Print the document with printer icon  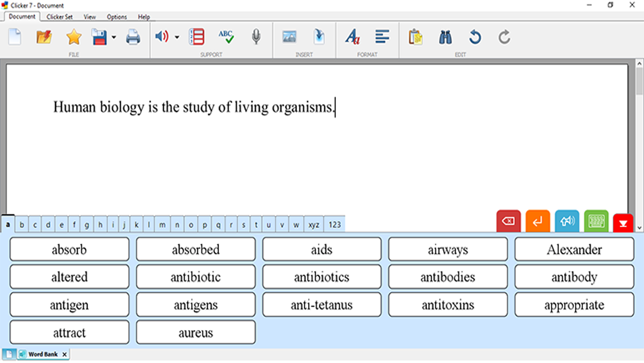[133, 37]
